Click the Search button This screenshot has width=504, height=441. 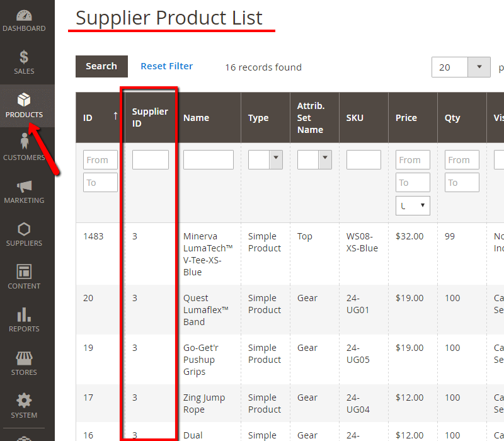tap(101, 66)
